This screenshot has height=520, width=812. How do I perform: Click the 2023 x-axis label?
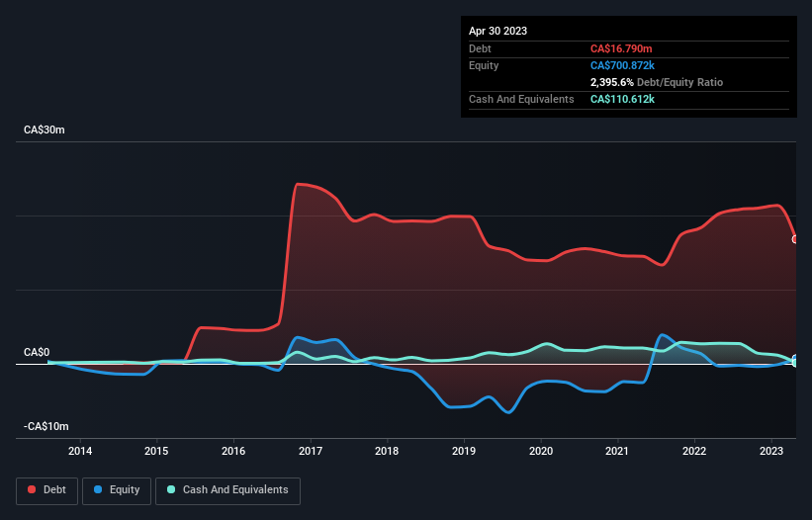771,451
